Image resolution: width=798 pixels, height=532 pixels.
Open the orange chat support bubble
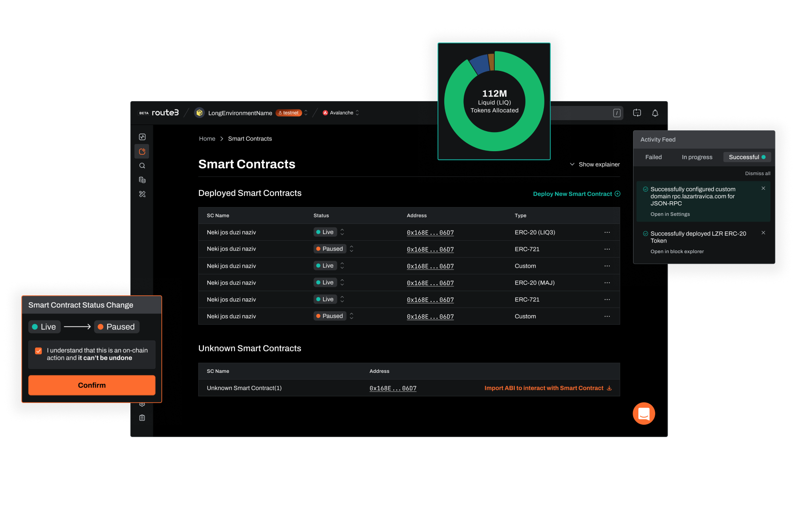click(x=644, y=414)
